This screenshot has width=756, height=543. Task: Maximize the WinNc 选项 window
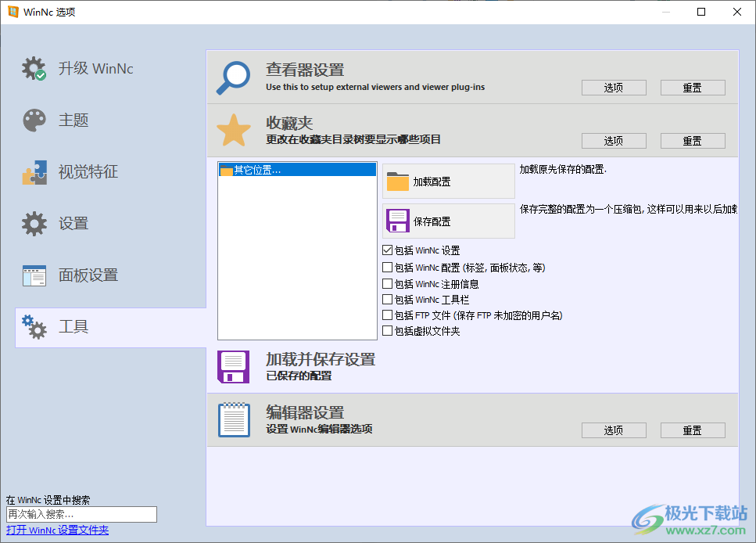point(701,12)
